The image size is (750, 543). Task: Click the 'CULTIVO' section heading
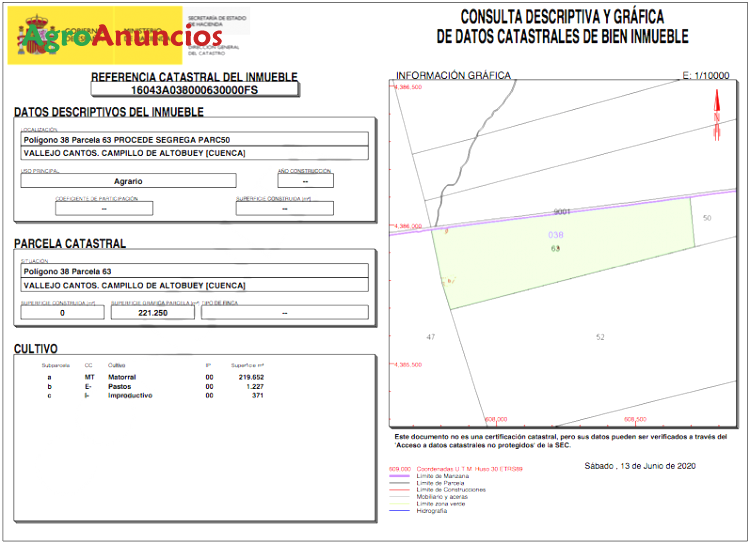[36, 349]
